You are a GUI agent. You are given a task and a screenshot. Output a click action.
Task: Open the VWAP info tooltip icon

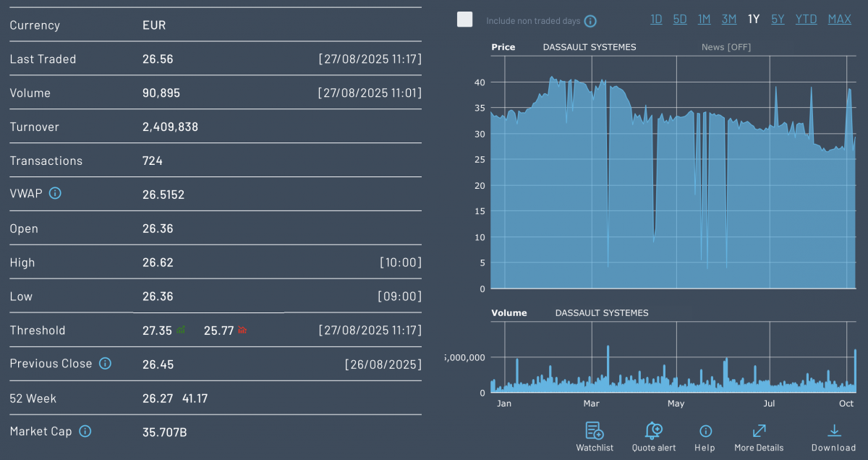(x=55, y=194)
